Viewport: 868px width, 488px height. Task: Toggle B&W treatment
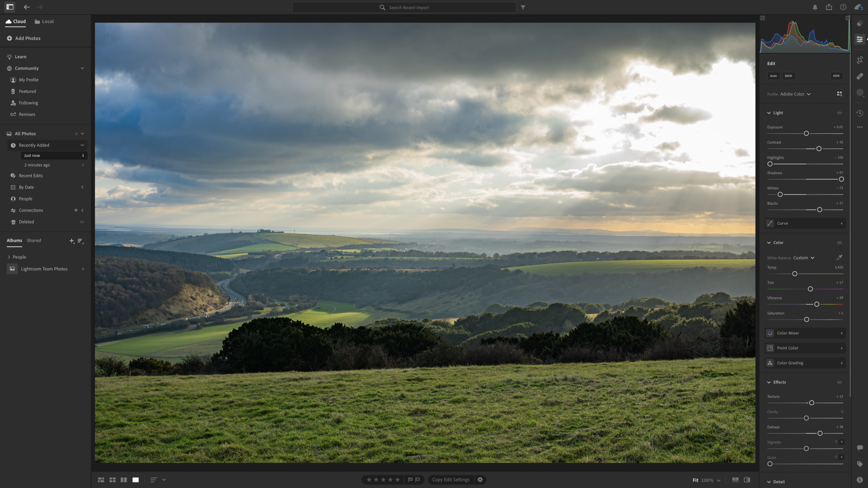pos(788,76)
